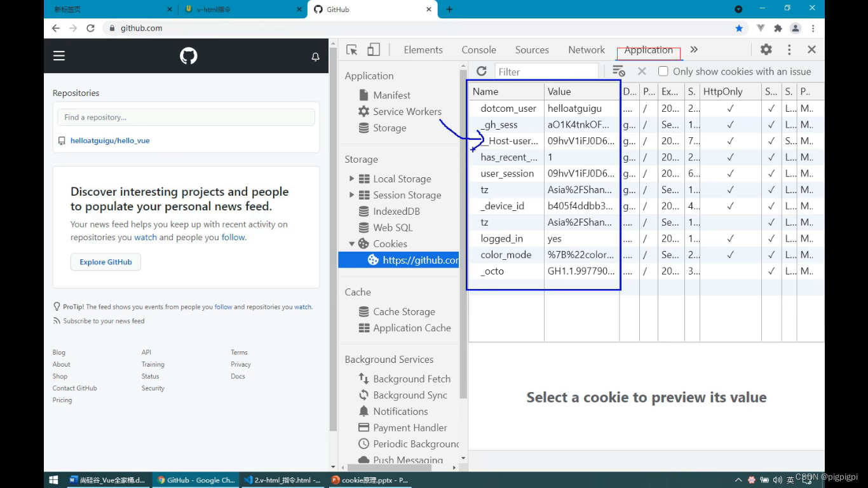The height and width of the screenshot is (488, 868).
Task: Open a new browser tab
Action: click(x=449, y=10)
